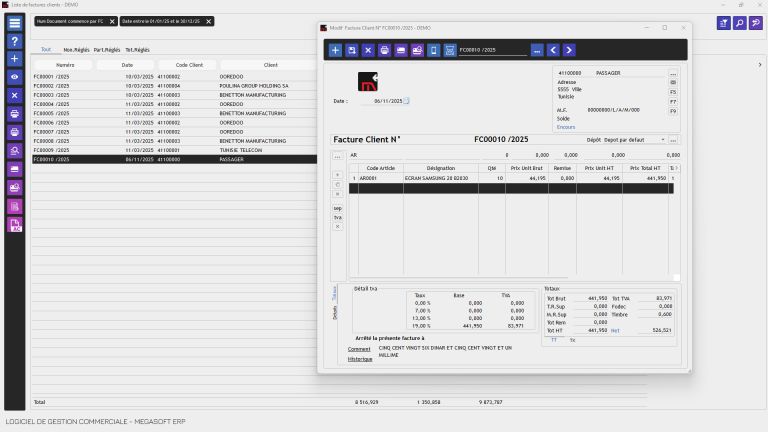Viewport: 768px width, 432px height.
Task: Switch to the Tout tab
Action: pos(46,49)
